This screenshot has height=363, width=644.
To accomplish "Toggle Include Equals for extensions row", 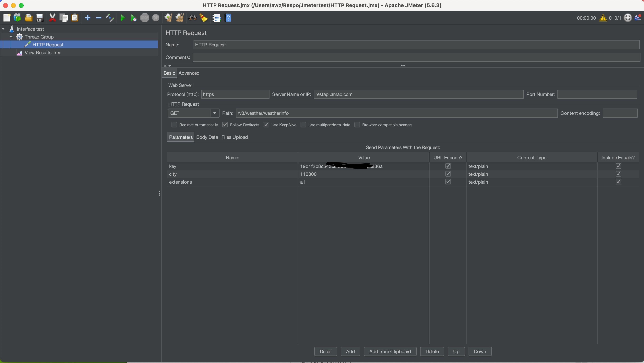I will tap(618, 182).
